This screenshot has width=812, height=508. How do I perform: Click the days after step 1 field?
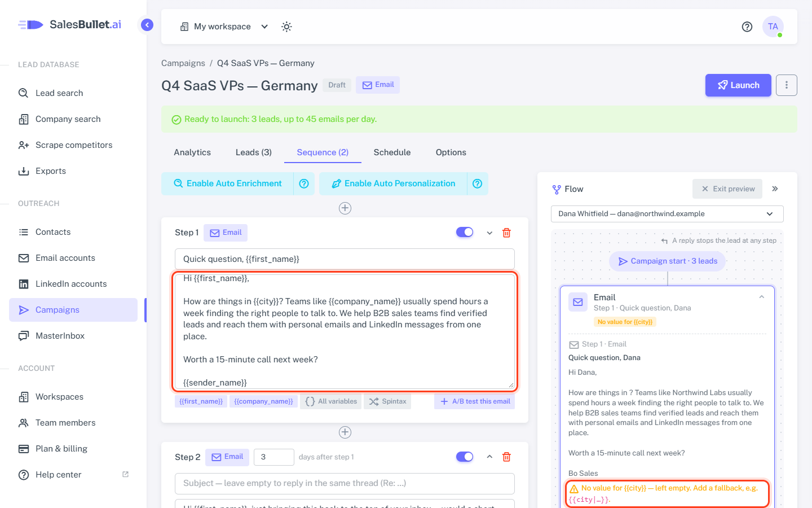coord(274,457)
